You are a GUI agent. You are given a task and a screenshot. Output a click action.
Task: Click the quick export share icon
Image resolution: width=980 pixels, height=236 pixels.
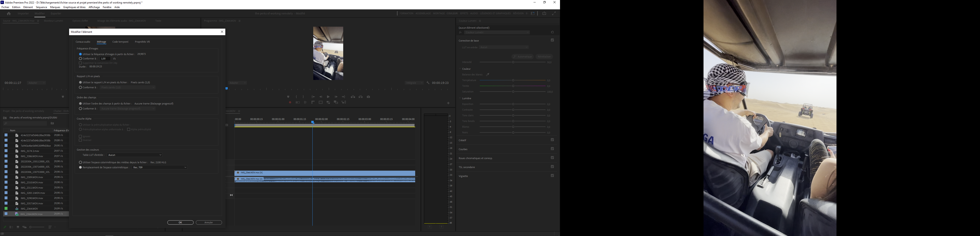coord(544,13)
